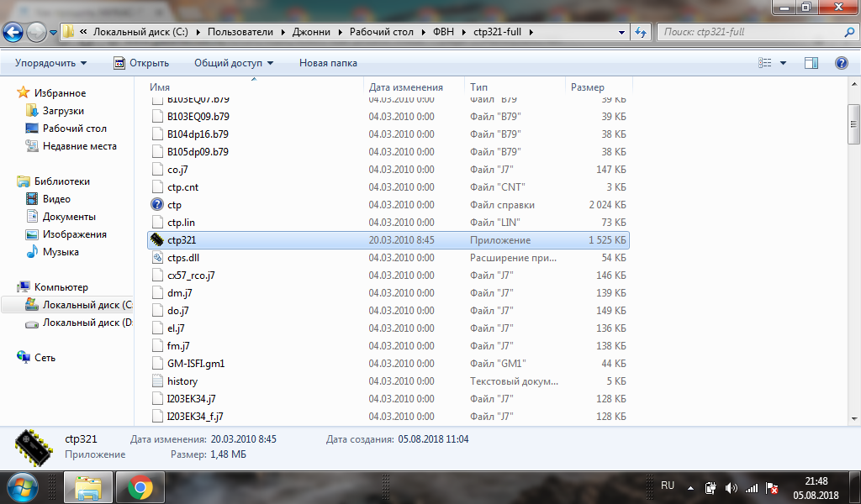Expand the Общий доступ dropdown
The width and height of the screenshot is (861, 504).
pos(234,63)
